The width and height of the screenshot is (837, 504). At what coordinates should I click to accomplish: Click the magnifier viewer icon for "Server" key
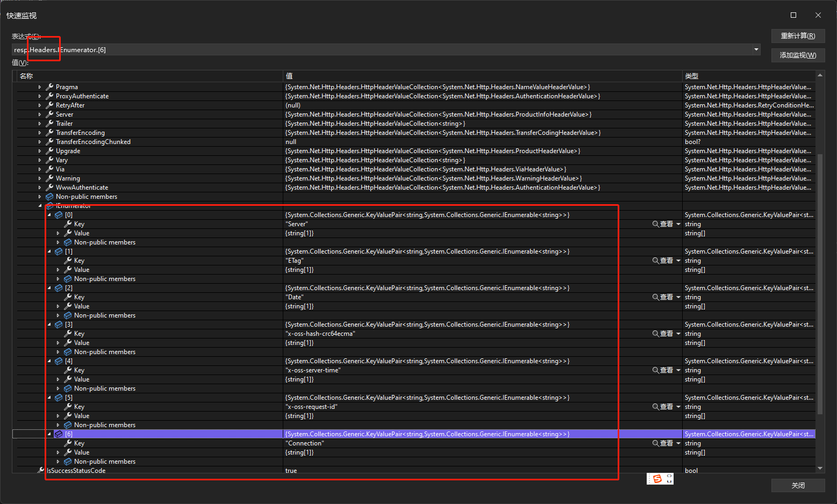(x=656, y=224)
